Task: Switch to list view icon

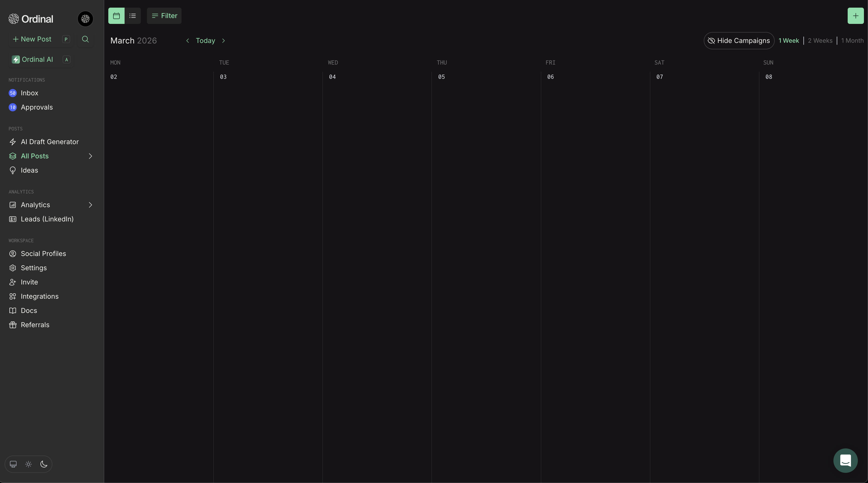Action: (133, 16)
